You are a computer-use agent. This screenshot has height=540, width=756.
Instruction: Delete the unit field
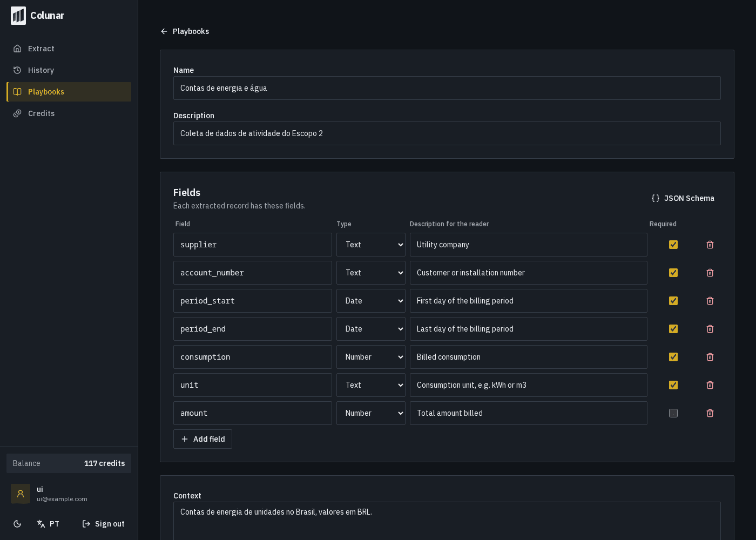coord(710,385)
